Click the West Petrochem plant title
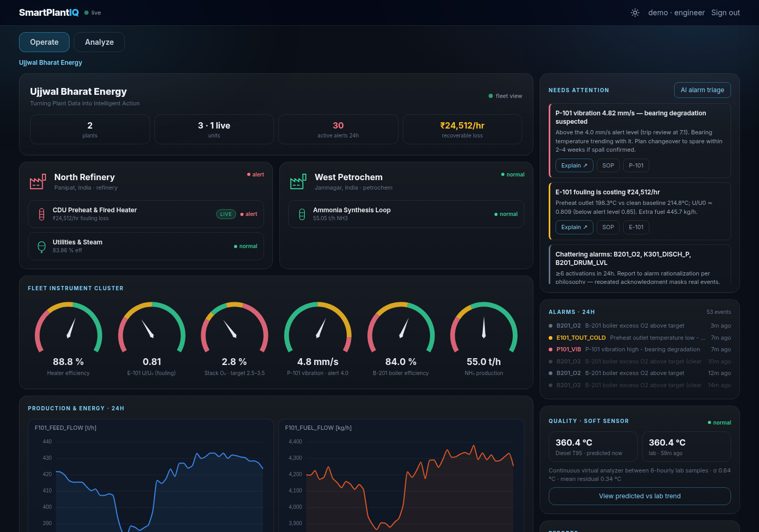The width and height of the screenshot is (759, 532). [348, 177]
